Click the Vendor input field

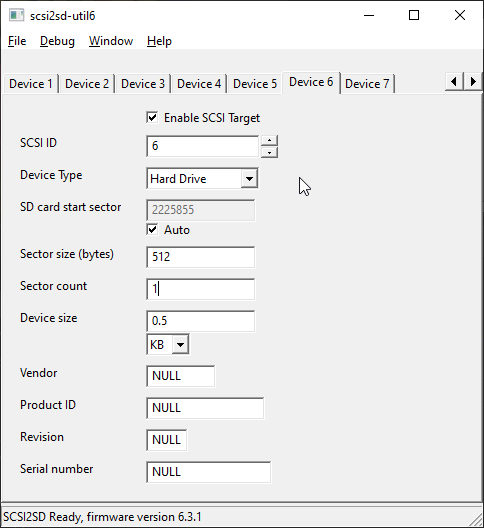[x=181, y=376]
